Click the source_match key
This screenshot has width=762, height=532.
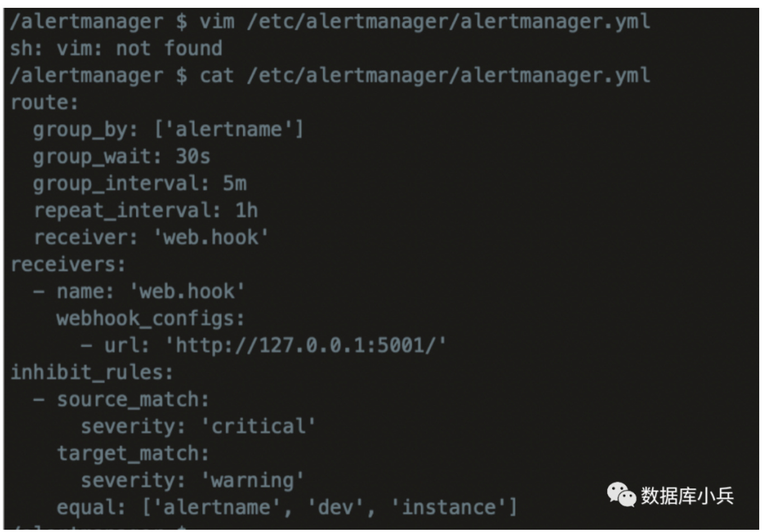pyautogui.click(x=133, y=400)
